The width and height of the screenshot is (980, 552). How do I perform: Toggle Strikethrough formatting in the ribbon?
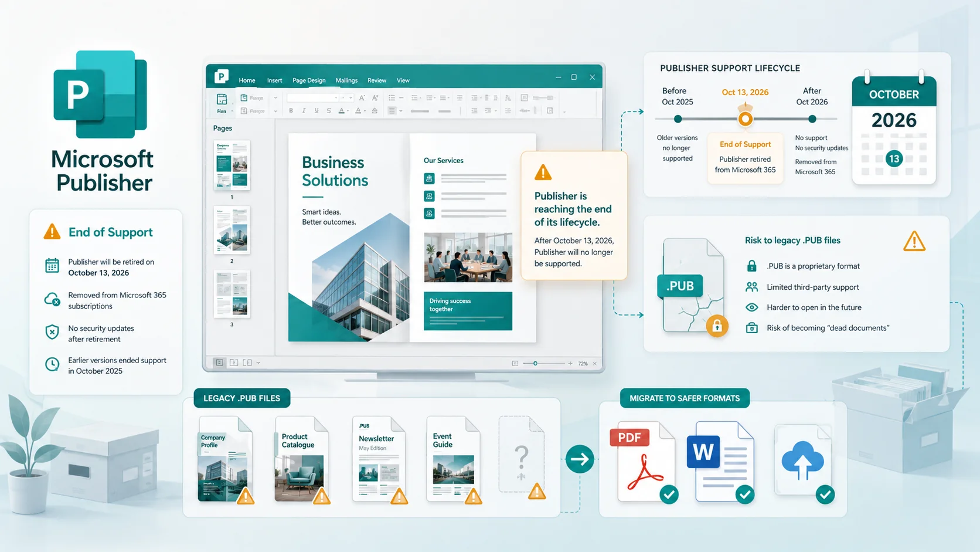click(x=329, y=110)
